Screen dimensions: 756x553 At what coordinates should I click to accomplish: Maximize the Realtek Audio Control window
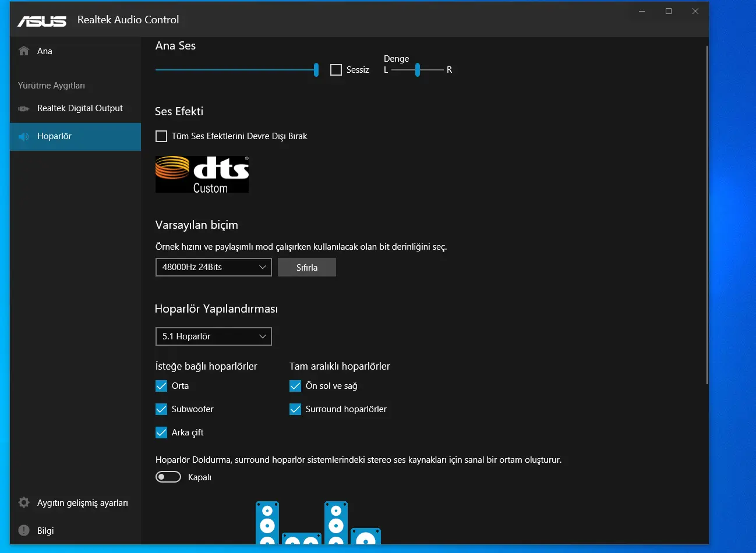(669, 11)
